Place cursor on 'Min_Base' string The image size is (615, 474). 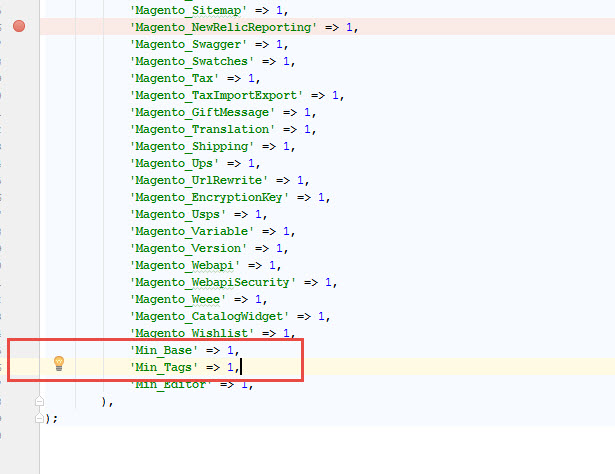pos(164,350)
